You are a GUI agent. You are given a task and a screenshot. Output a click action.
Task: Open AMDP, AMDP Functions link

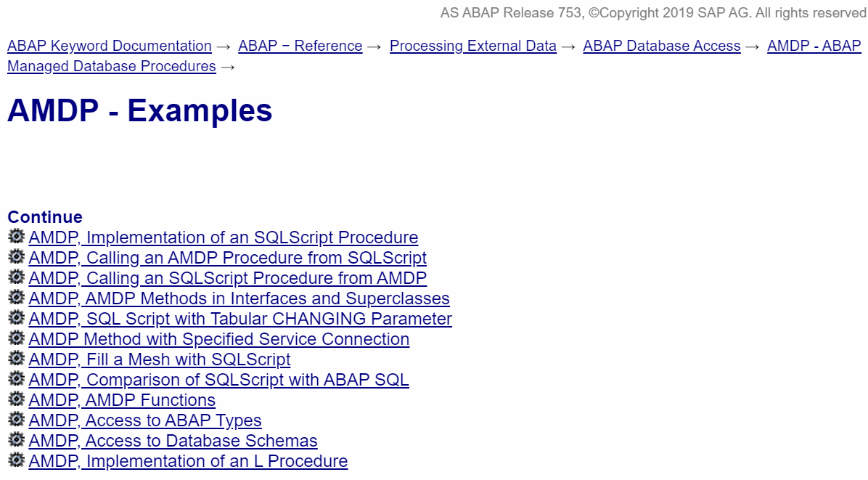tap(123, 400)
